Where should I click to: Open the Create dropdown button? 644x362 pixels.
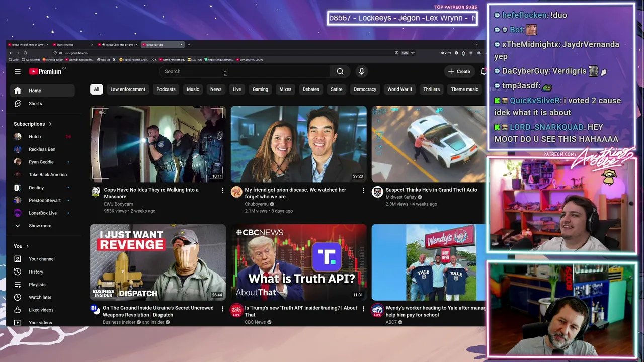coord(459,71)
